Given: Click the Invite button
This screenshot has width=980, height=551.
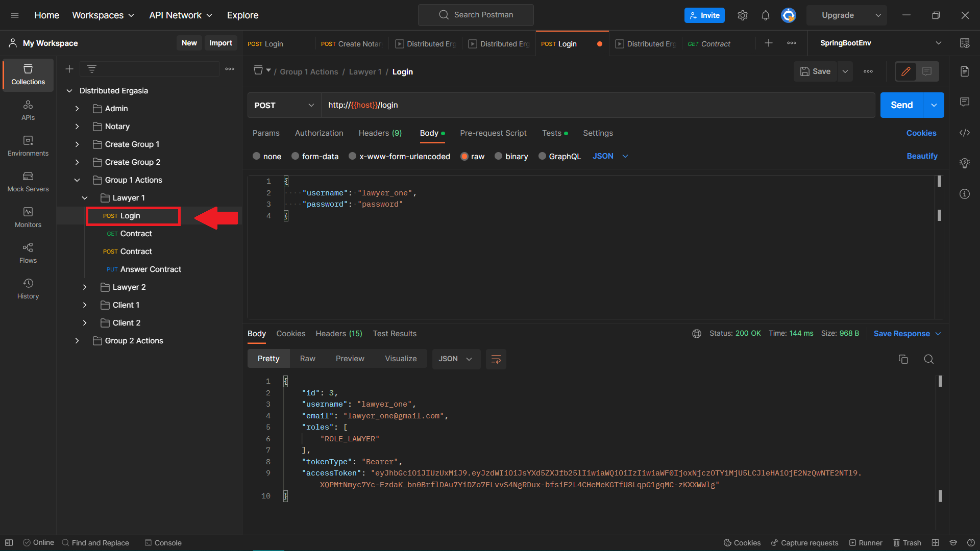Looking at the screenshot, I should point(704,15).
